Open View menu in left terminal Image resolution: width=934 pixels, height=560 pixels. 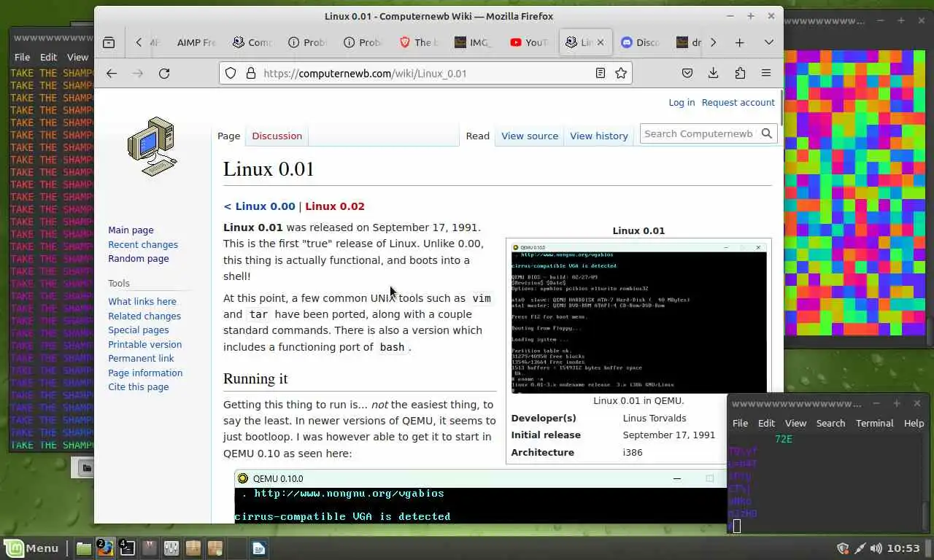pyautogui.click(x=77, y=57)
